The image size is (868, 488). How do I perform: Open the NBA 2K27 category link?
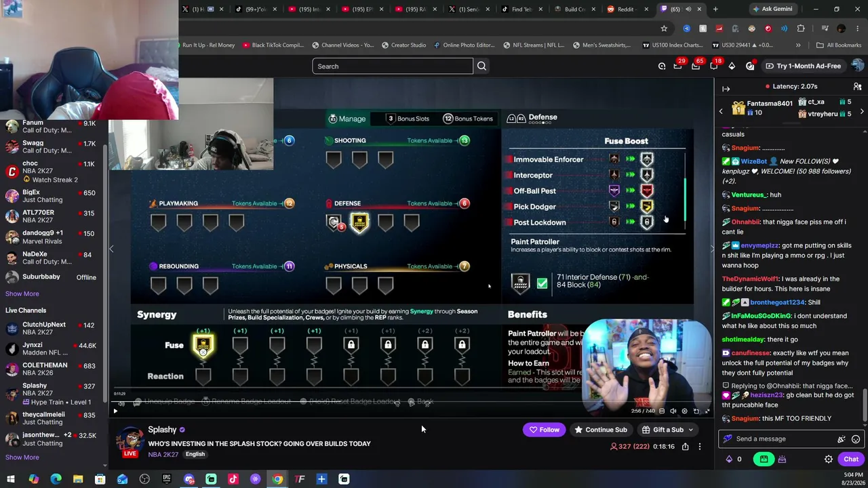(x=163, y=454)
